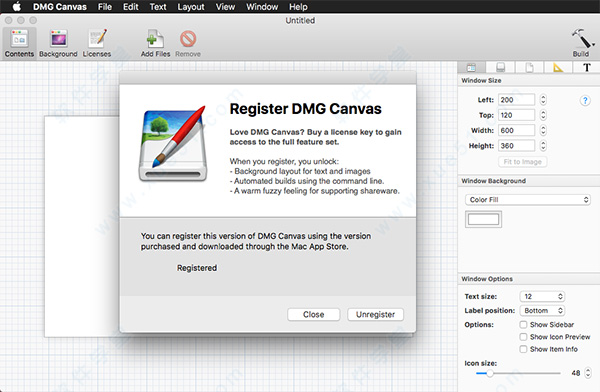Enable the Show Icon Preview checkbox
The image size is (600, 392).
tap(523, 337)
